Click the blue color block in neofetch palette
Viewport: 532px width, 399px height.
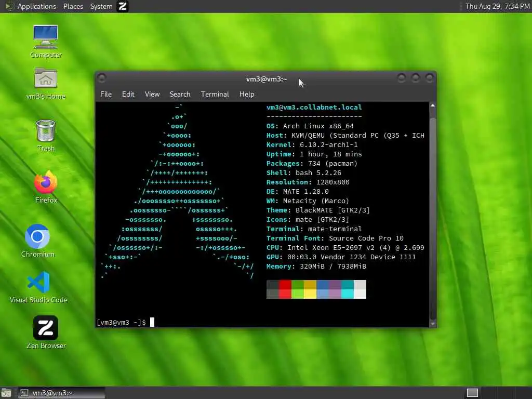pos(323,289)
